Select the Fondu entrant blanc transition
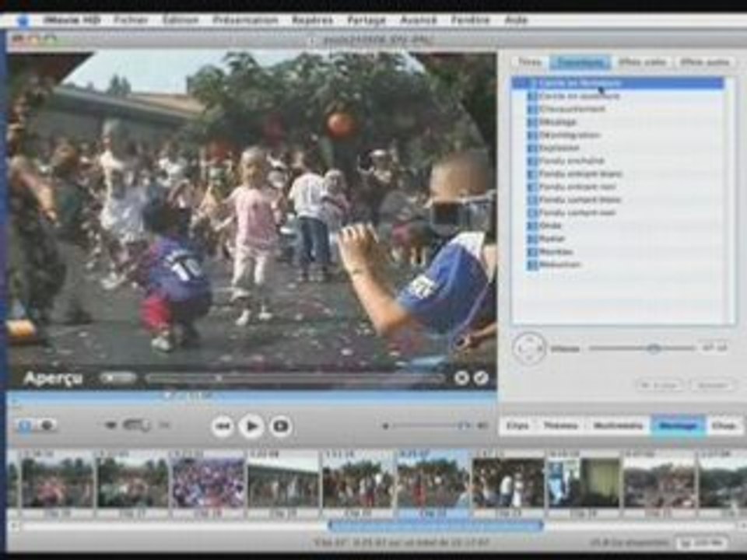 [618, 173]
